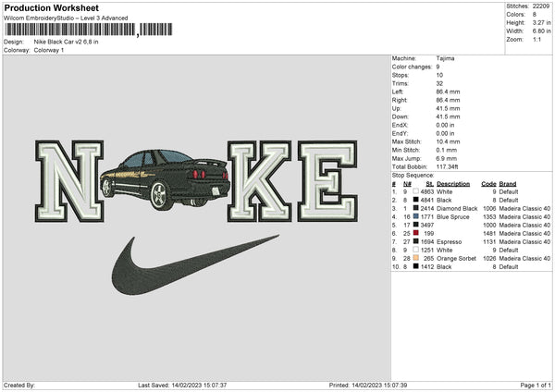Select code 1481 in the 199 stitch row
Viewport: 555px width, 392px height.
tap(489, 234)
